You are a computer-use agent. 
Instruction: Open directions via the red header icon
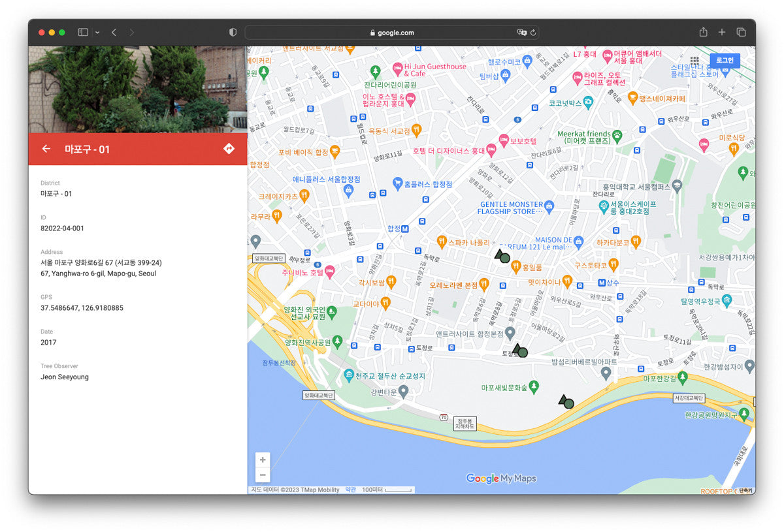(229, 149)
